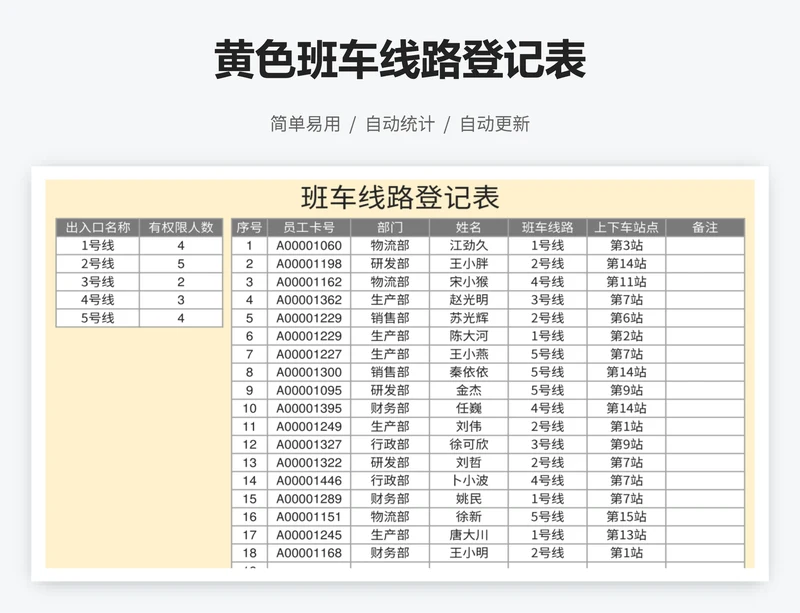
Task: Click the name 王小明
Action: tap(469, 553)
